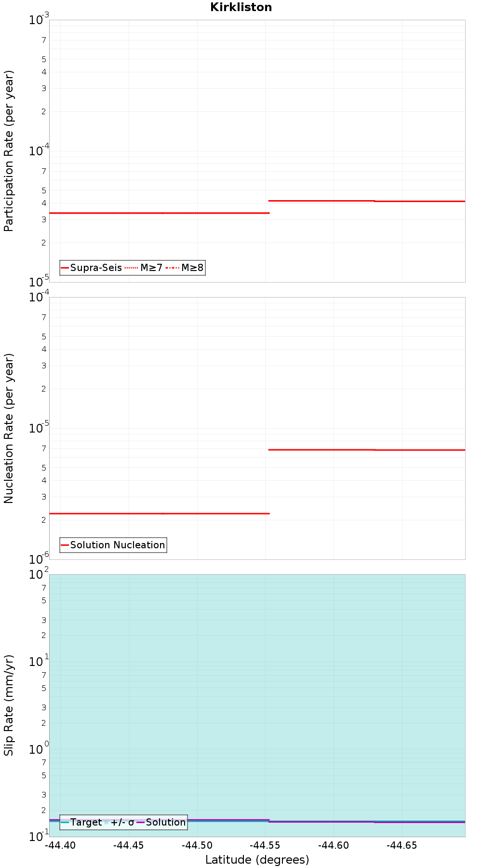This screenshot has width=482, height=868.
Task: Click the -44.55 latitude tick label
Action: [x=266, y=845]
